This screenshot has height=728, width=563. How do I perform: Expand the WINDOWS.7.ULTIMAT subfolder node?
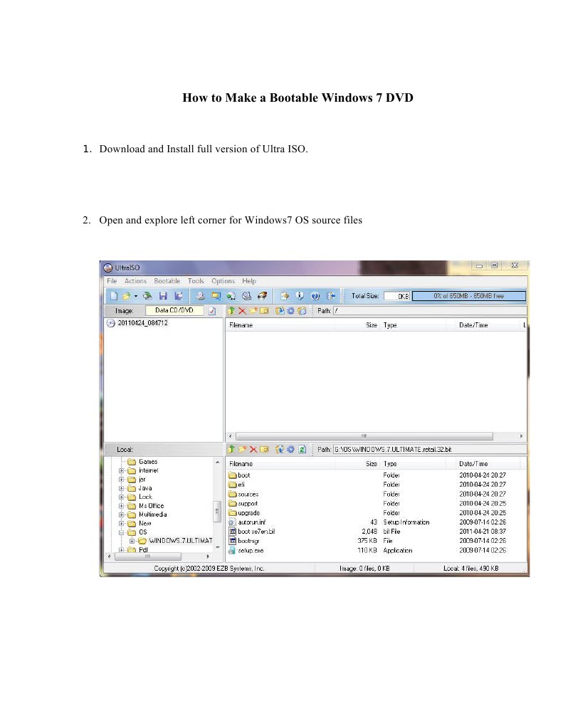click(132, 541)
